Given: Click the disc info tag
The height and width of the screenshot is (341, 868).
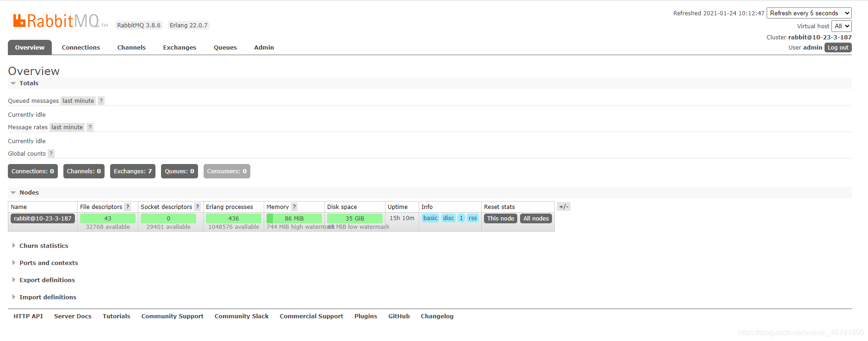Looking at the screenshot, I should (449, 218).
